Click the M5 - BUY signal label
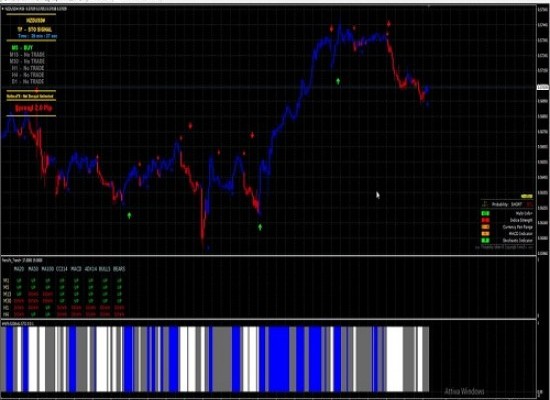 point(22,47)
